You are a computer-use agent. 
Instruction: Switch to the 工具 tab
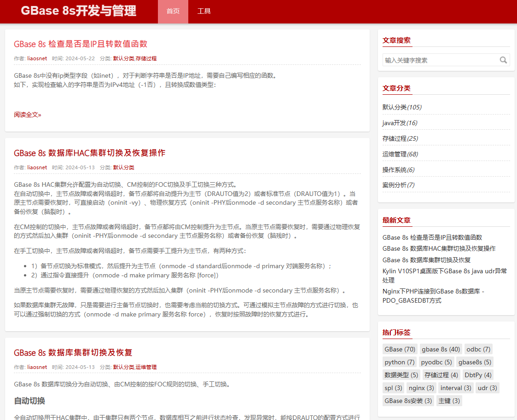204,11
